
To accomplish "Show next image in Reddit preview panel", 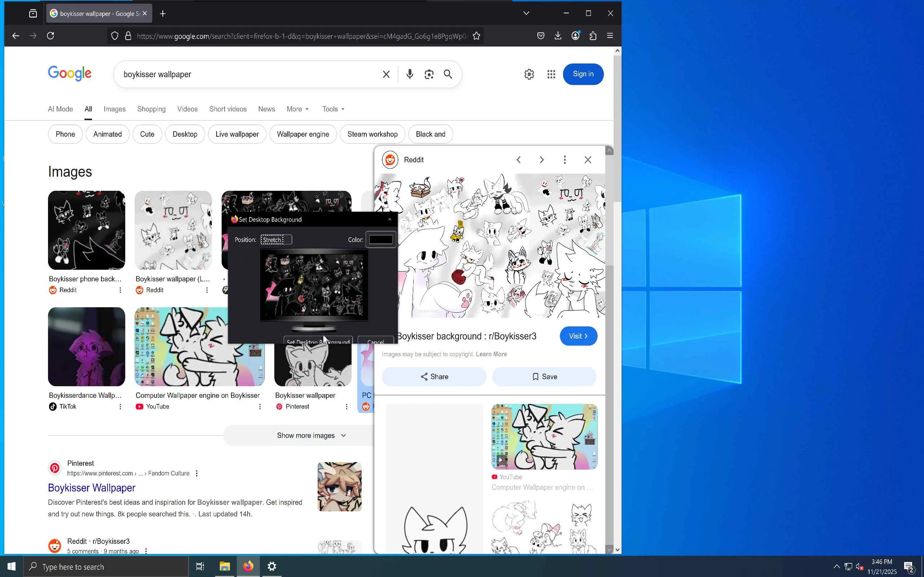I will click(x=541, y=160).
